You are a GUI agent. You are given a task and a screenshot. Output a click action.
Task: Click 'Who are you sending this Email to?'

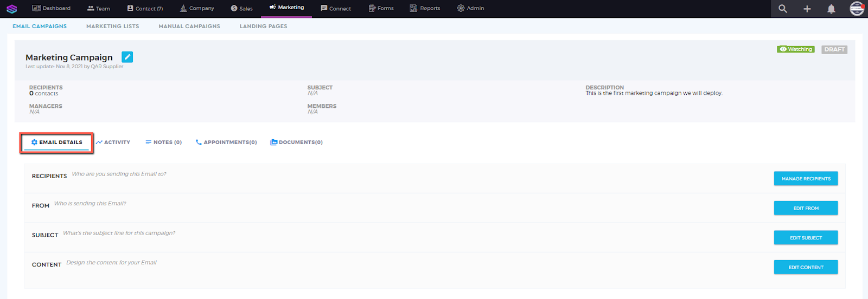point(119,174)
